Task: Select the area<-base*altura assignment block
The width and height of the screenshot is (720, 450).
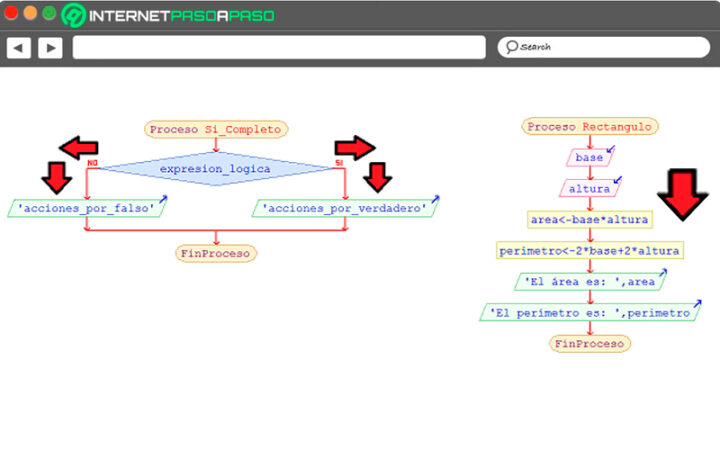Action: click(590, 219)
